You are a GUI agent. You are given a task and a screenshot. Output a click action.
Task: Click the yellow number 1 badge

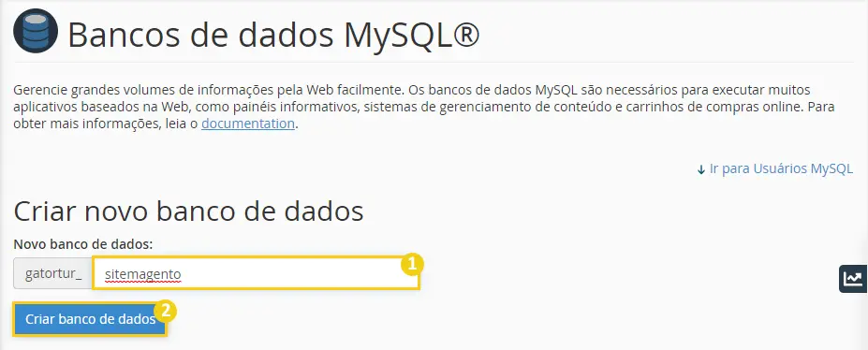point(412,264)
